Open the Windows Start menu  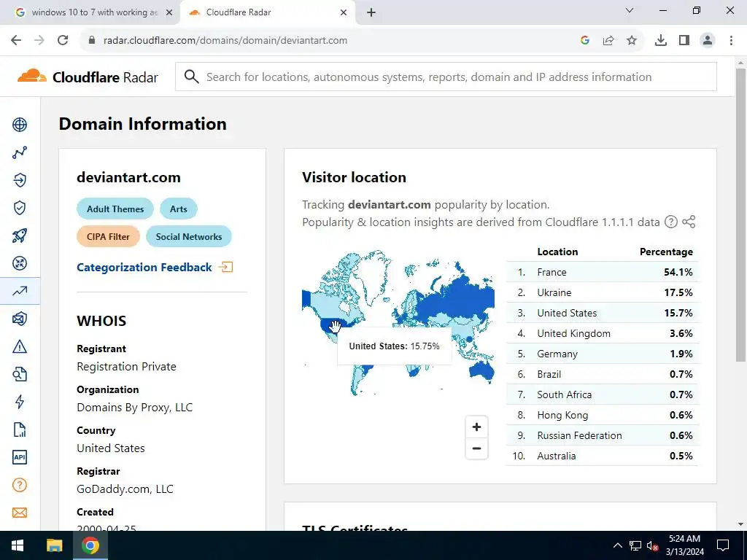18,545
